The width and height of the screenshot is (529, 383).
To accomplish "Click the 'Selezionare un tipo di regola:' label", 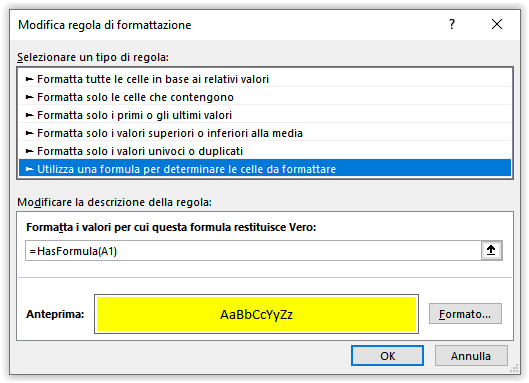I will [93, 57].
